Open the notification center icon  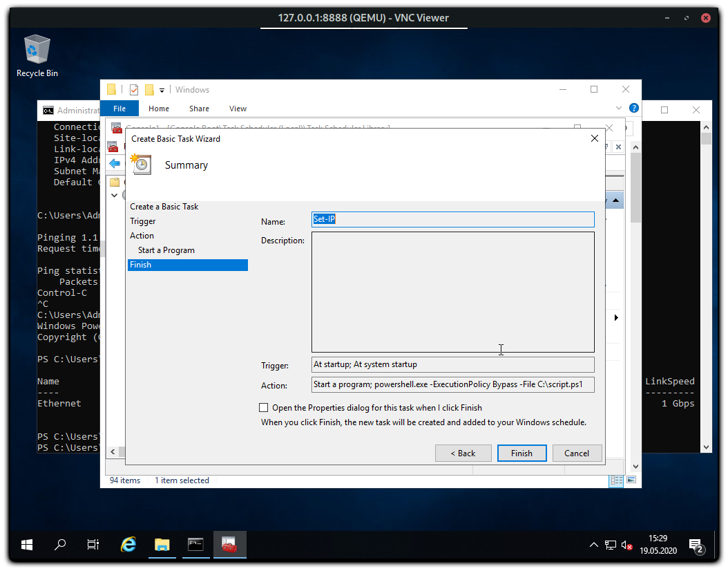tap(696, 545)
